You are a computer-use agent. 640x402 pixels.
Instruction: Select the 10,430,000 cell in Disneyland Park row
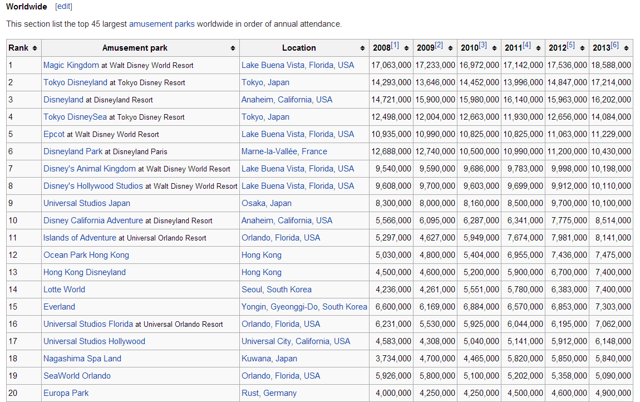click(x=611, y=151)
